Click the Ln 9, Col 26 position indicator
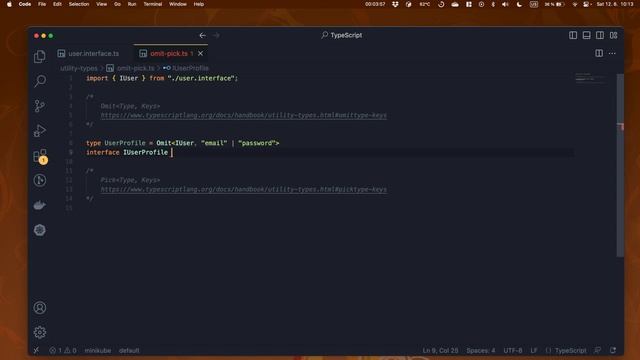The width and height of the screenshot is (640, 360). coord(440,350)
